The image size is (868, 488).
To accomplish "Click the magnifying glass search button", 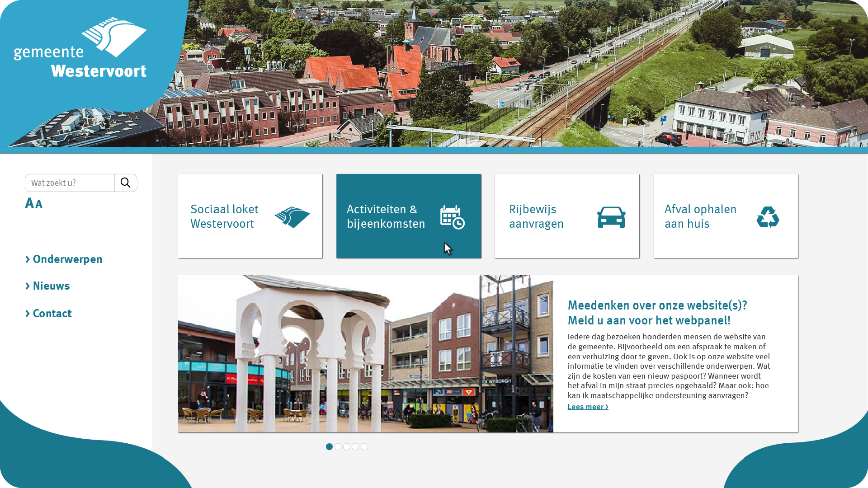I will (x=126, y=183).
